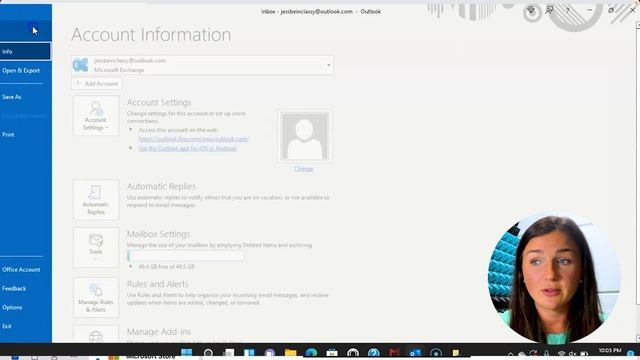Open the Account Settings button menu
The height and width of the screenshot is (360, 640).
coord(96,116)
